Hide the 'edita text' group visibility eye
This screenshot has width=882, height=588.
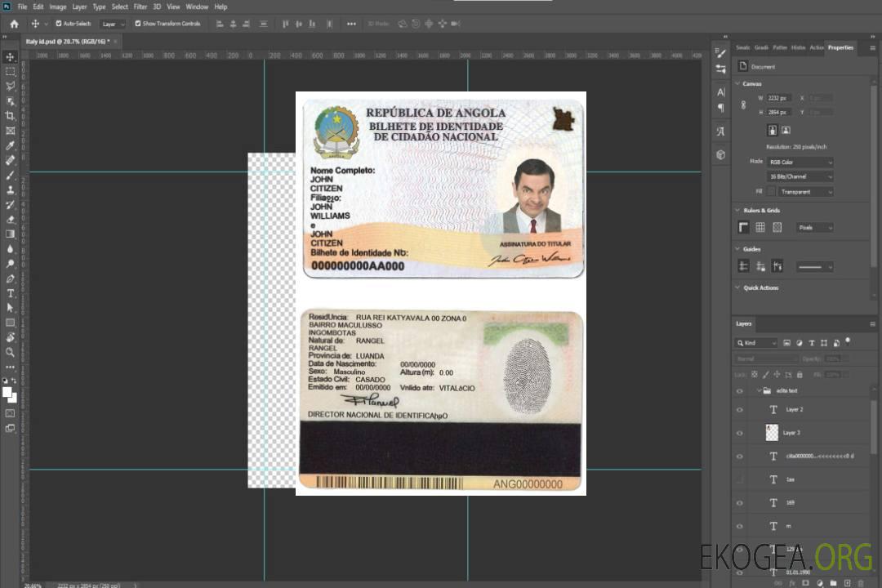(740, 391)
